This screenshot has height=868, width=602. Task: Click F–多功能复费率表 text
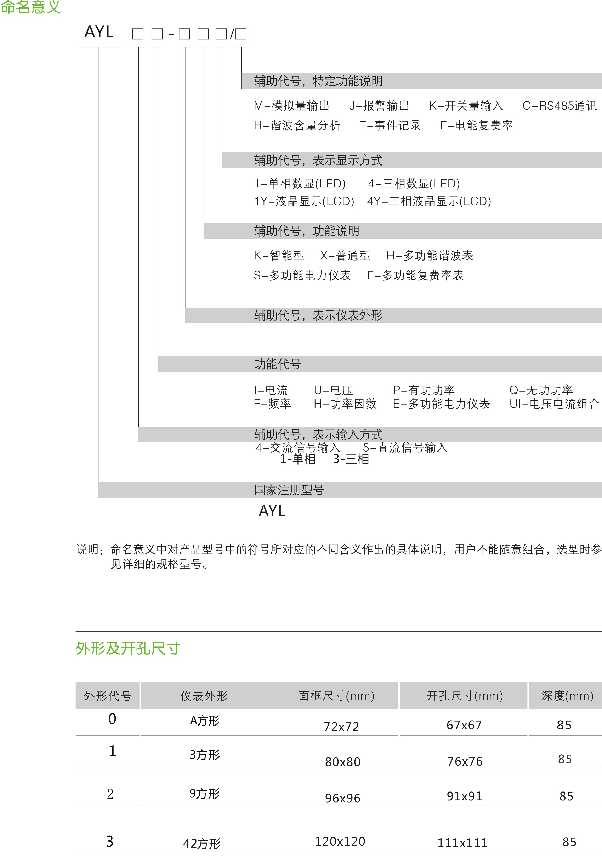click(x=415, y=275)
